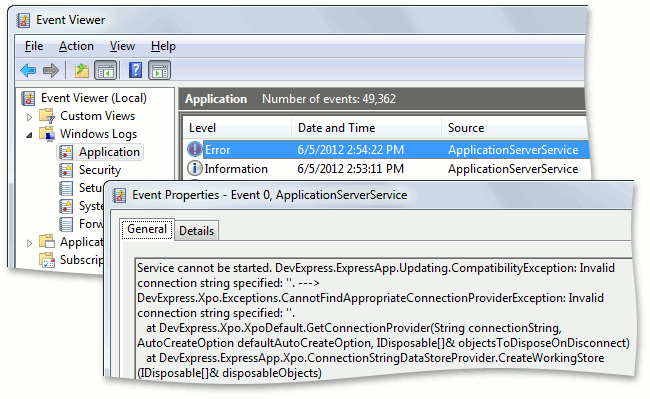Click the Setup log icon in tree

(x=66, y=188)
